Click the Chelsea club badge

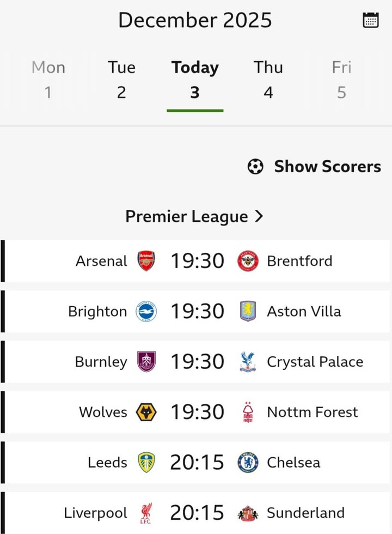(248, 463)
